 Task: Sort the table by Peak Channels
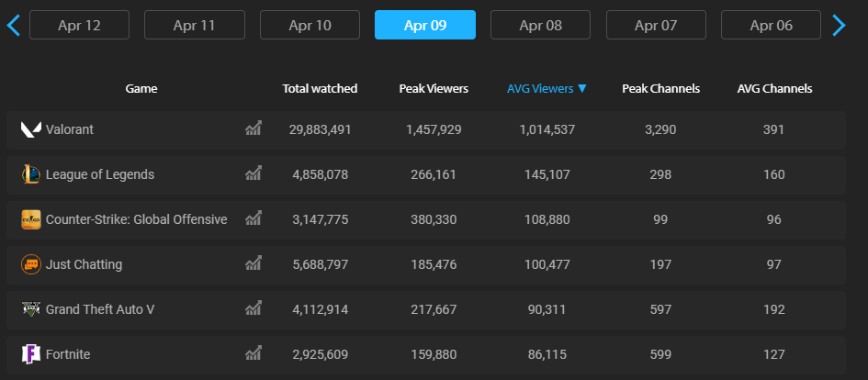click(x=660, y=89)
